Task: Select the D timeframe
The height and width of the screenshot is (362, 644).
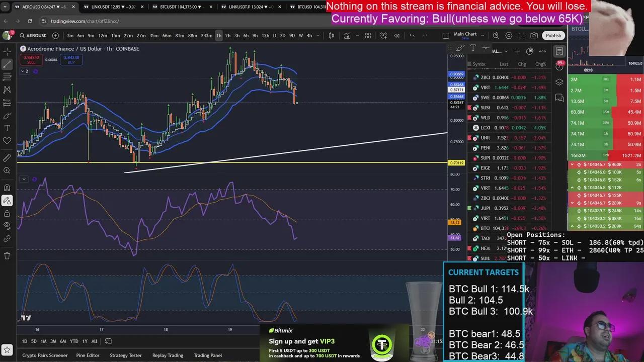Action: coord(274,35)
